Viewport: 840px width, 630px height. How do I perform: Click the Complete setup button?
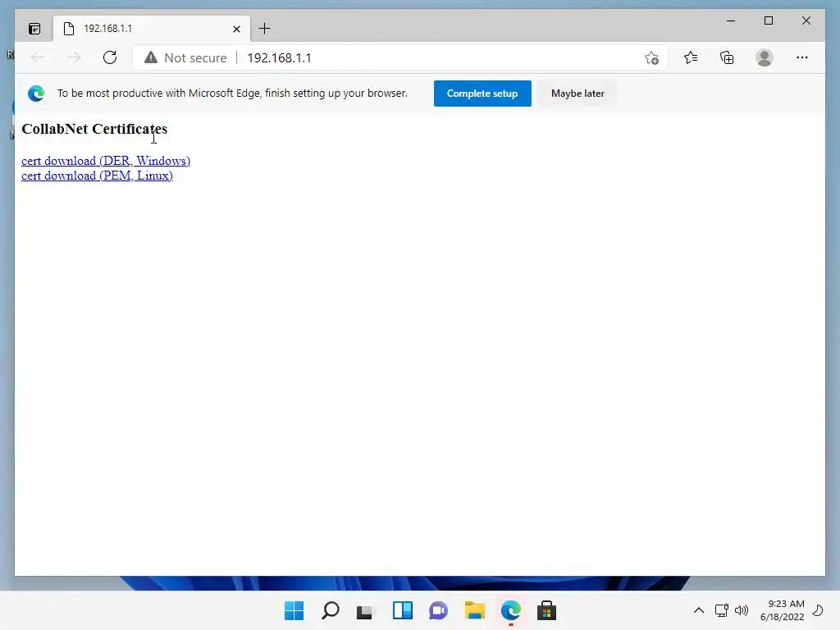click(482, 94)
